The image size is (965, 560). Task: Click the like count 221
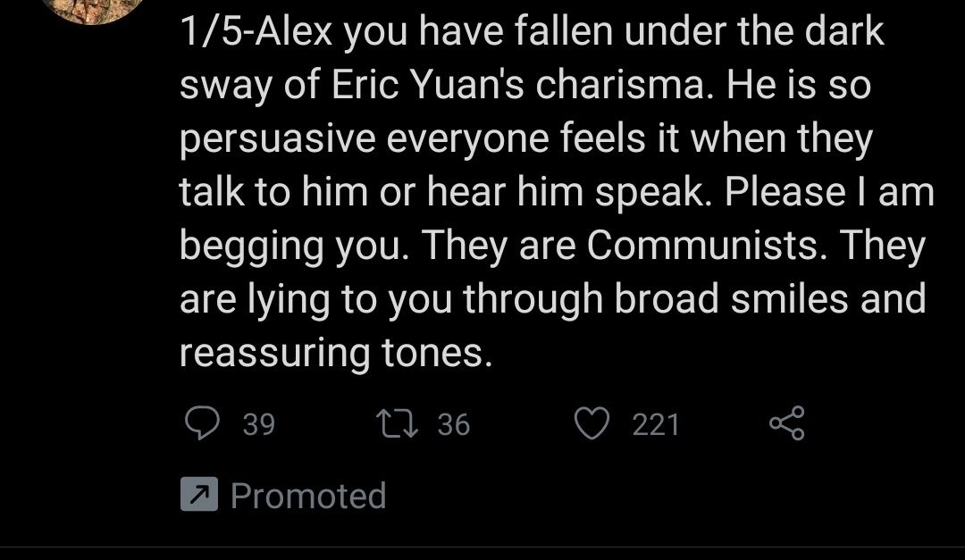656,424
